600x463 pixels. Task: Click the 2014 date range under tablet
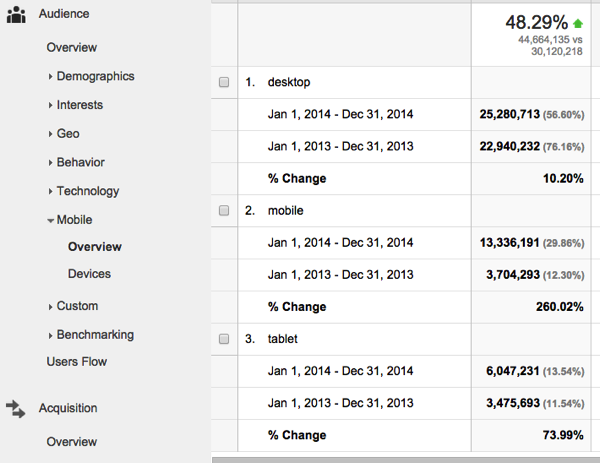341,371
